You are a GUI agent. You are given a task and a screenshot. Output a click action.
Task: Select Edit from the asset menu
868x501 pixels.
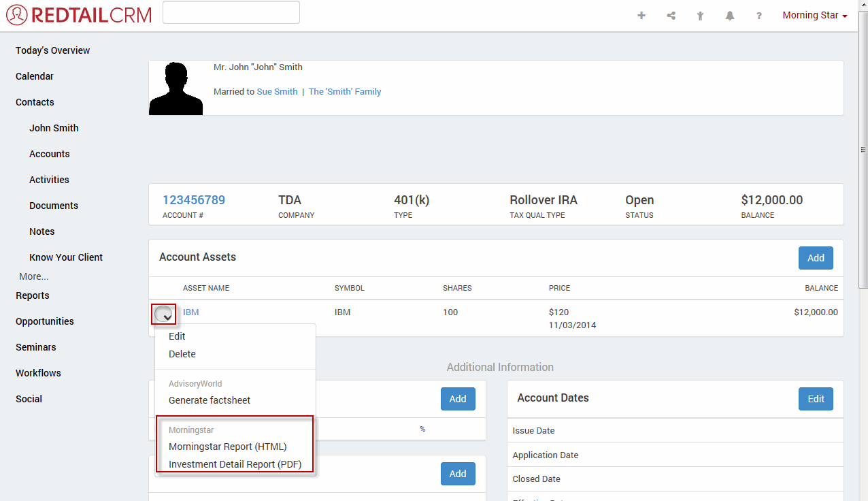point(177,336)
